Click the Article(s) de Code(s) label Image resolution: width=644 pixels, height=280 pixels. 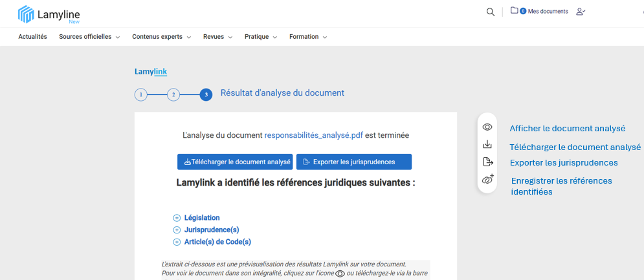[217, 242]
